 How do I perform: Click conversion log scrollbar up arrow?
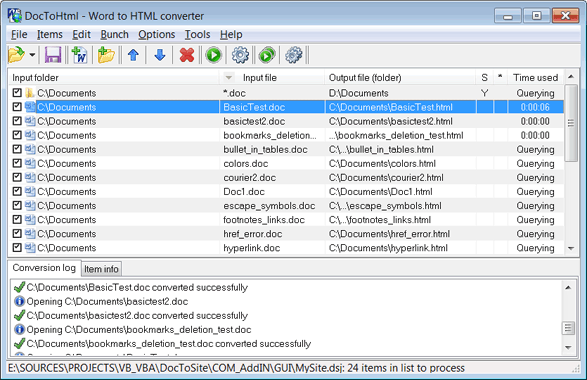point(568,288)
